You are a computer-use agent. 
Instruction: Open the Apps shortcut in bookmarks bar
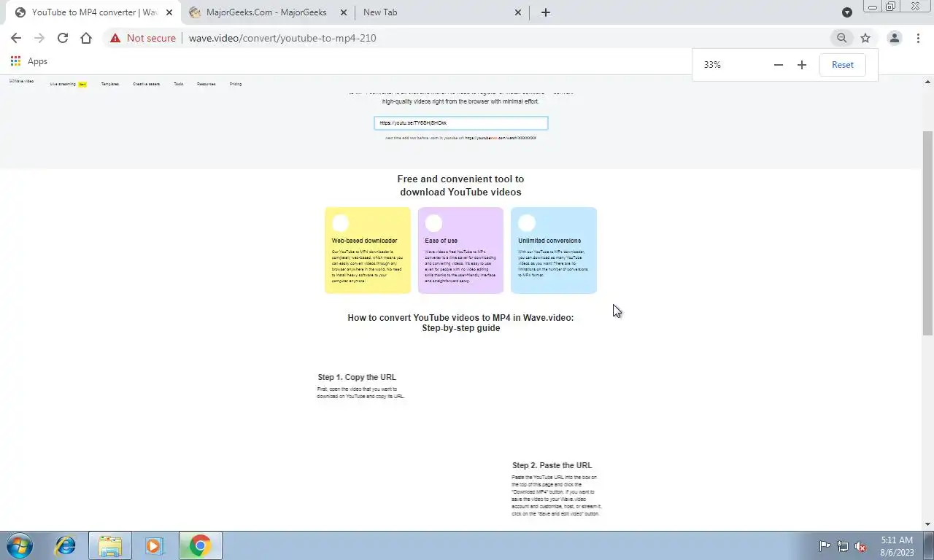(29, 61)
